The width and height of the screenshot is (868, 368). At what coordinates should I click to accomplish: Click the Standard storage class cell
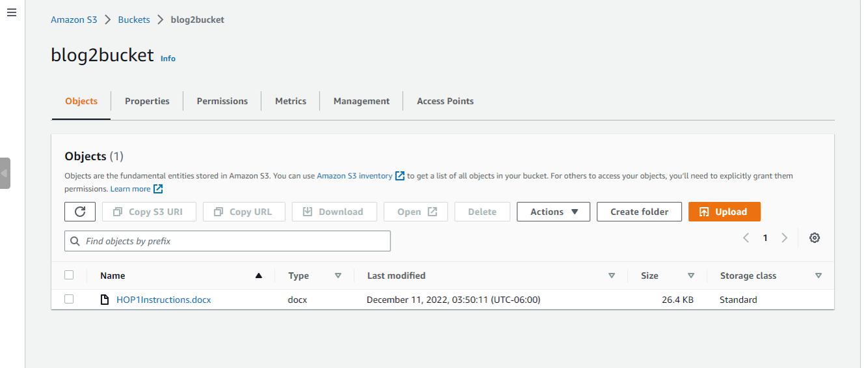739,300
